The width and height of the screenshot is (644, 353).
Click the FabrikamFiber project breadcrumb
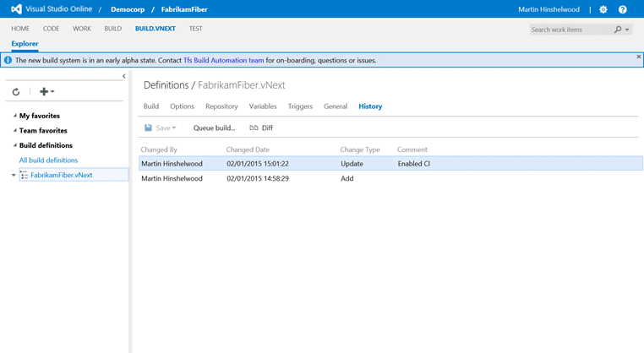coord(184,9)
